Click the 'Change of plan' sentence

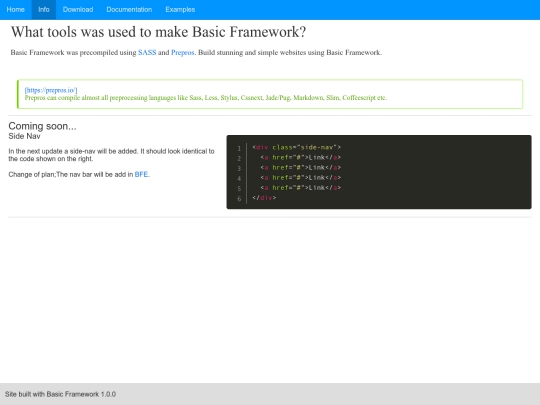pos(79,174)
